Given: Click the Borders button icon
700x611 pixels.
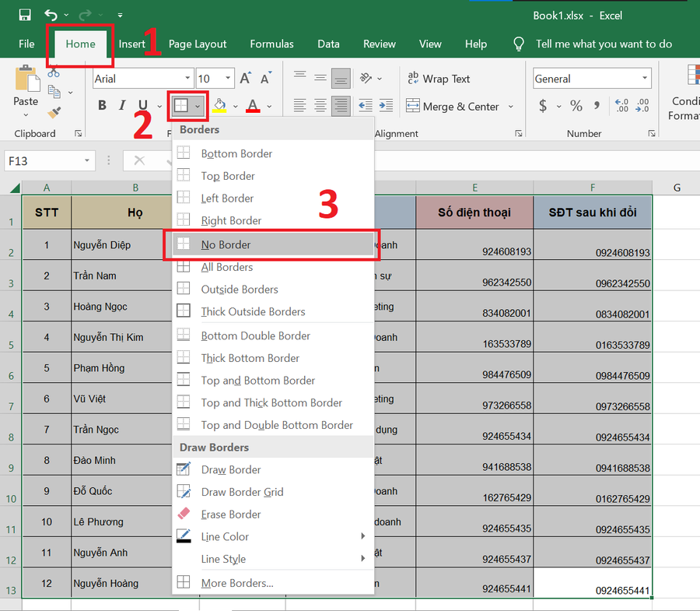Looking at the screenshot, I should pos(180,106).
